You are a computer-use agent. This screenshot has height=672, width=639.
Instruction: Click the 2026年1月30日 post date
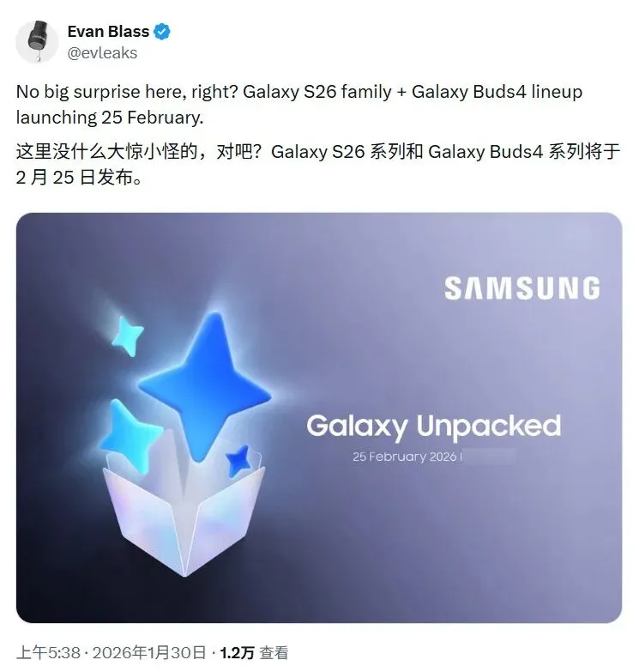[x=149, y=653]
